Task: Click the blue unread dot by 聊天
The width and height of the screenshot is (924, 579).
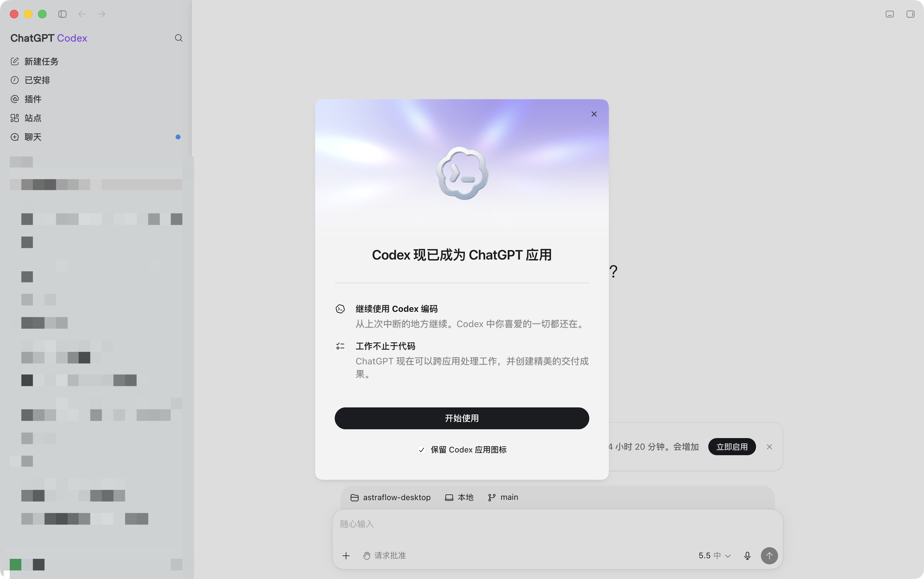Action: pos(178,137)
